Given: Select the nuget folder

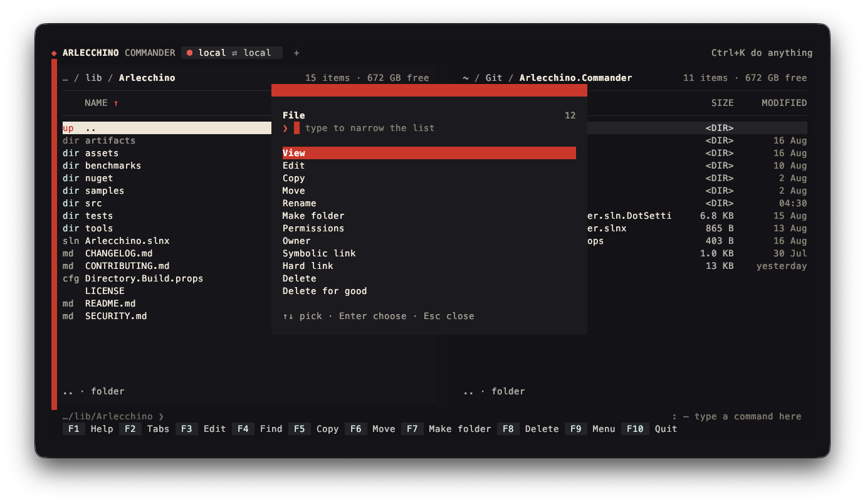Looking at the screenshot, I should (167, 178).
